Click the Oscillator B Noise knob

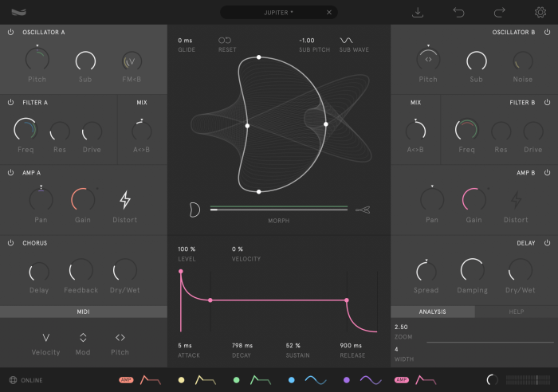pyautogui.click(x=522, y=61)
